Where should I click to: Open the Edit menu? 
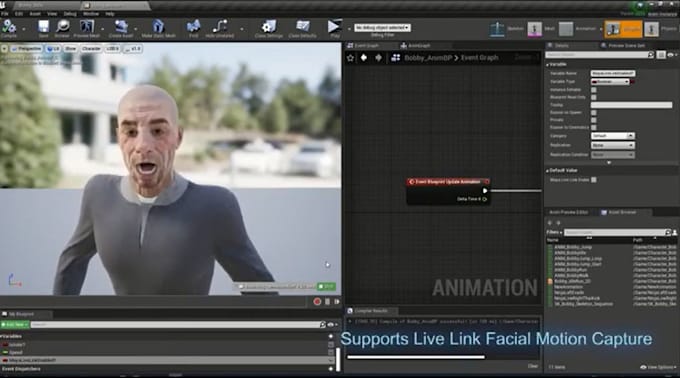click(19, 14)
